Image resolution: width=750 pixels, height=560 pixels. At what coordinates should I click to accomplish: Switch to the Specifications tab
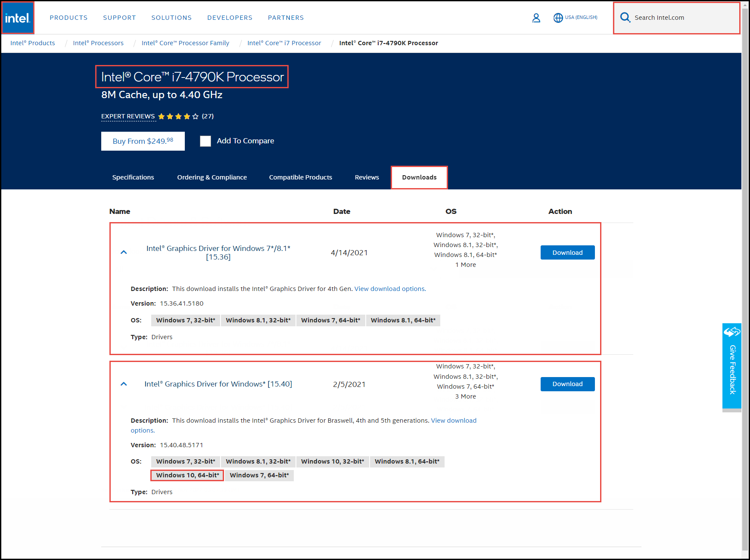click(x=133, y=177)
